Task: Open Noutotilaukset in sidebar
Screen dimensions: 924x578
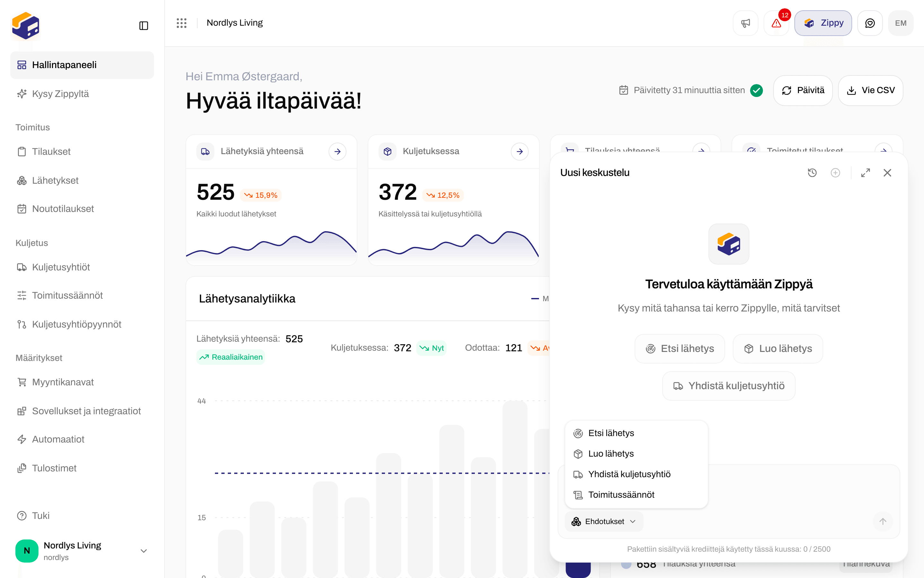Action: [82, 209]
